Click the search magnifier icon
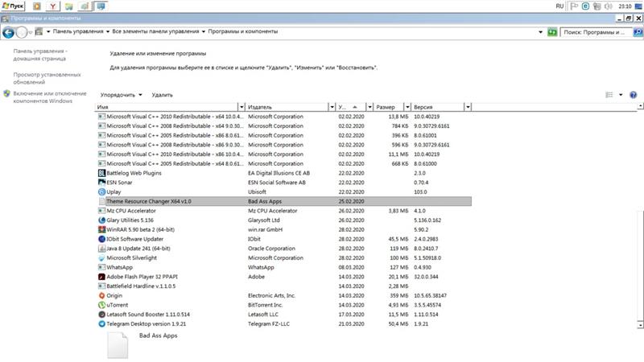Screen dimensions: 644x362 (638, 32)
